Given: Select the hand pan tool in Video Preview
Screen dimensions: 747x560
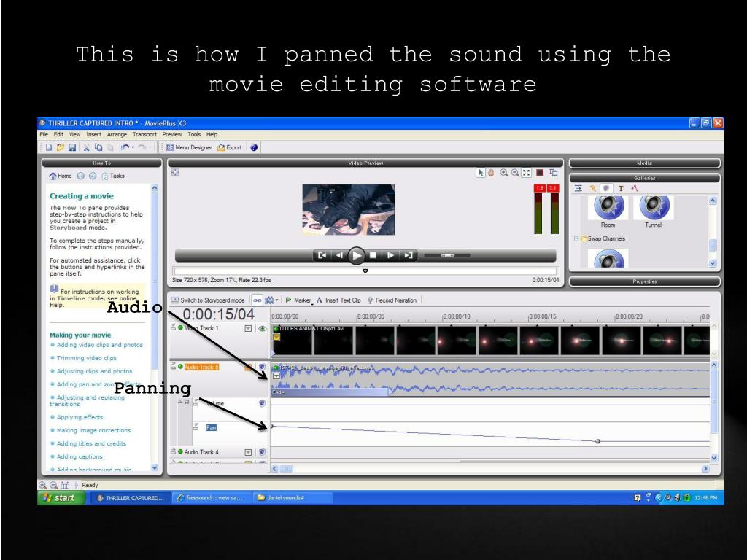Looking at the screenshot, I should tap(491, 173).
